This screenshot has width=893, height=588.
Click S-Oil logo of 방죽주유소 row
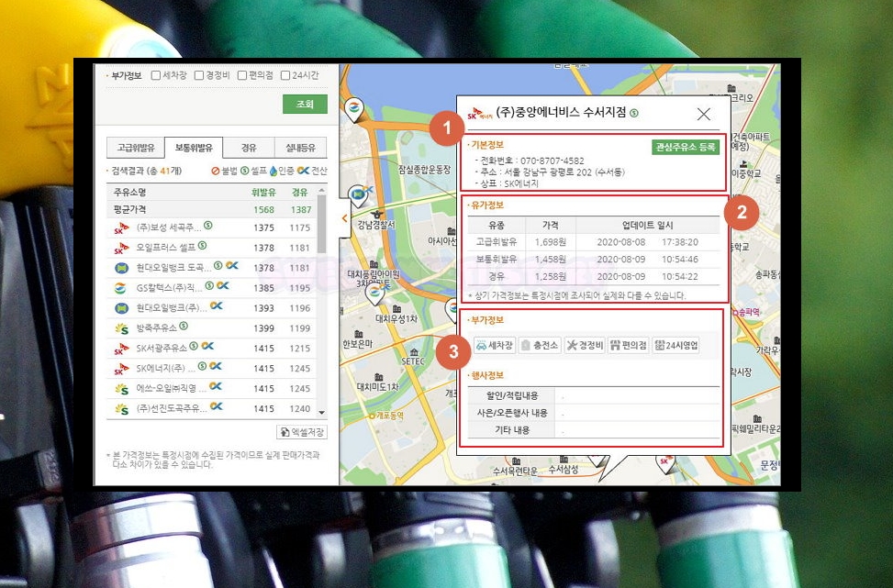[x=121, y=328]
